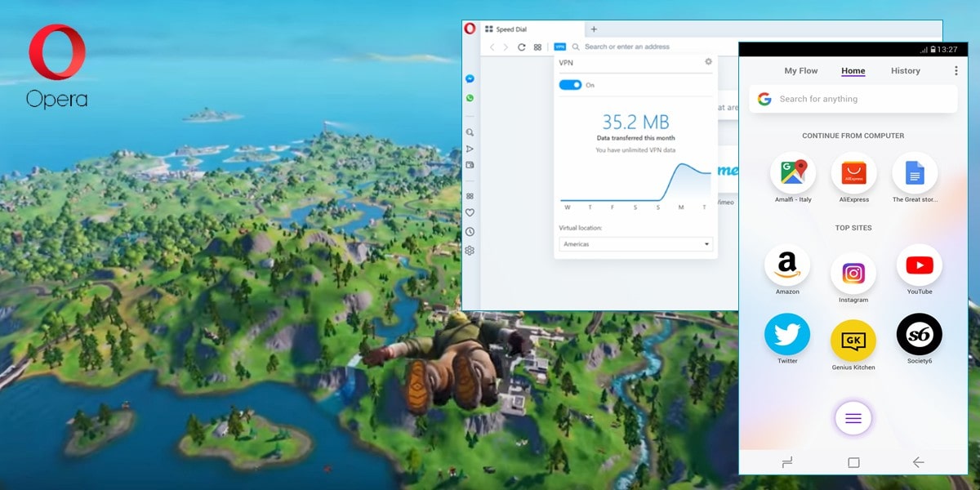Tap the purple hamburger menu button
Image resolution: width=980 pixels, height=490 pixels.
pos(853,419)
